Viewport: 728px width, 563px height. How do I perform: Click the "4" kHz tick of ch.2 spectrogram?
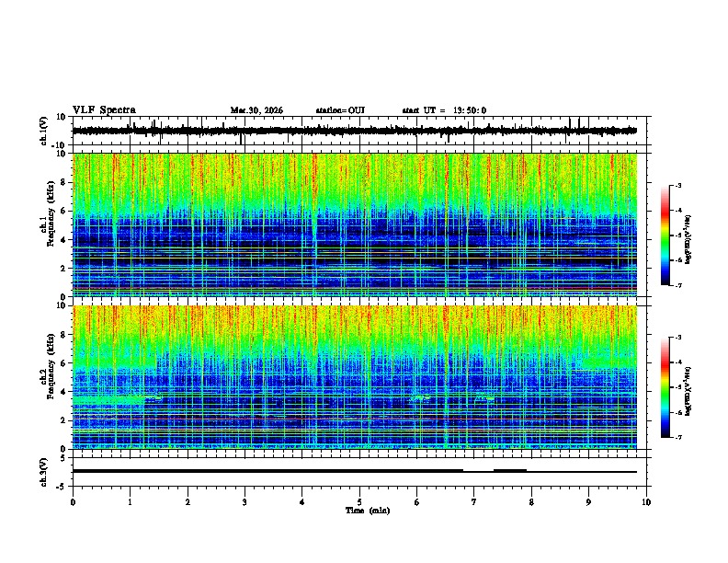63,392
